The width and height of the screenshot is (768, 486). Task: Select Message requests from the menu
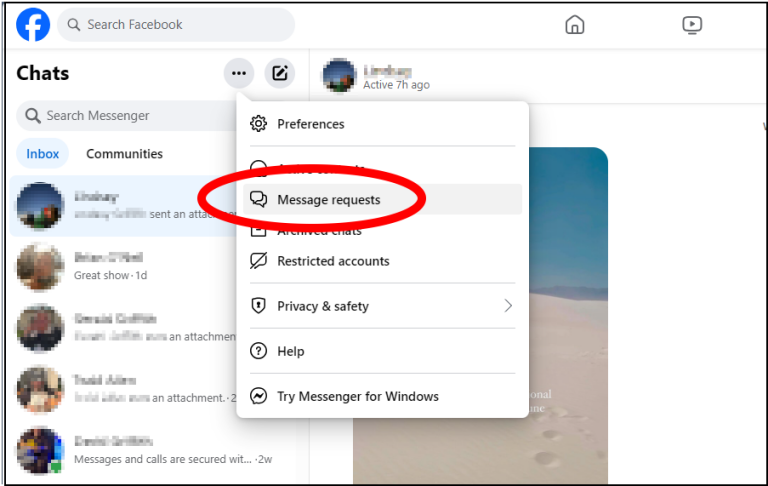[328, 200]
